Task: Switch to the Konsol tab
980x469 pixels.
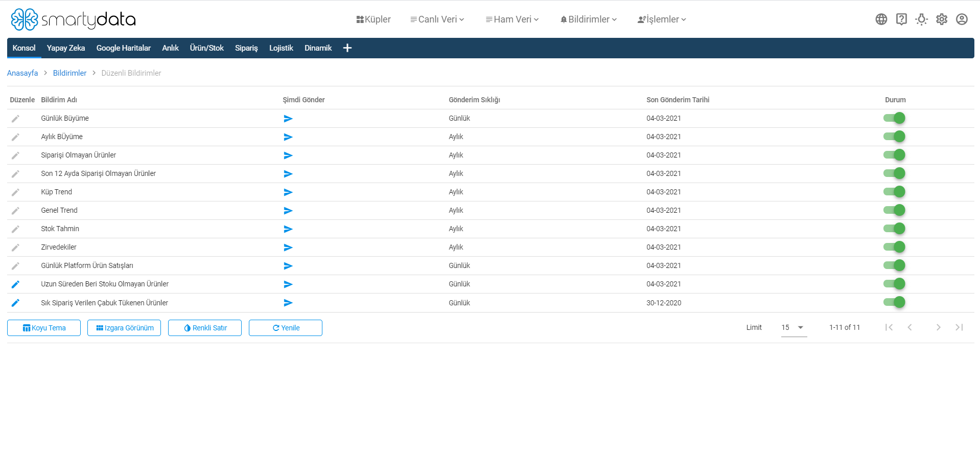Action: pyautogui.click(x=24, y=48)
